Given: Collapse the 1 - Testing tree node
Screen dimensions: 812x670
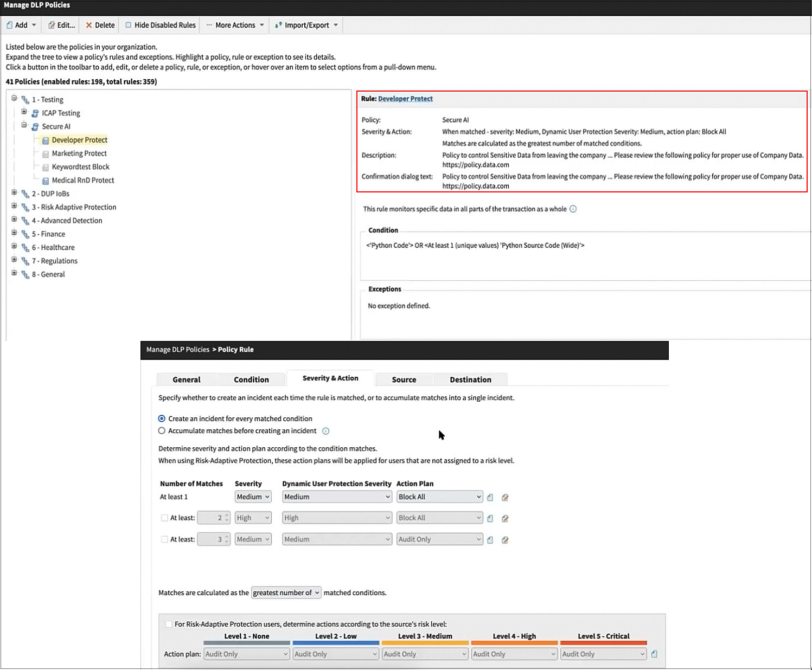Looking at the screenshot, I should (x=15, y=98).
